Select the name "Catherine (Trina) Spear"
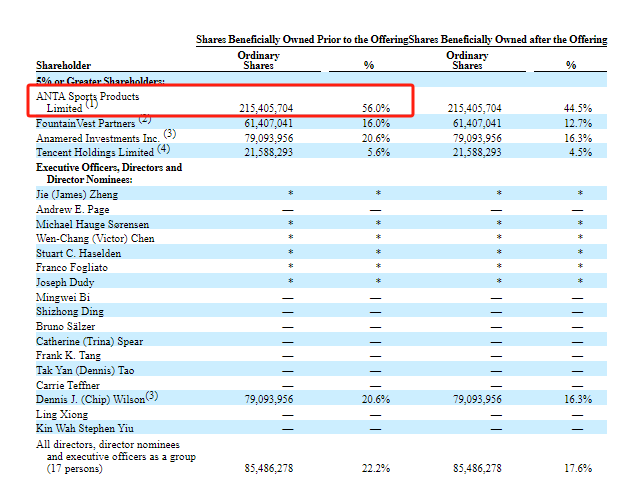 (x=89, y=341)
